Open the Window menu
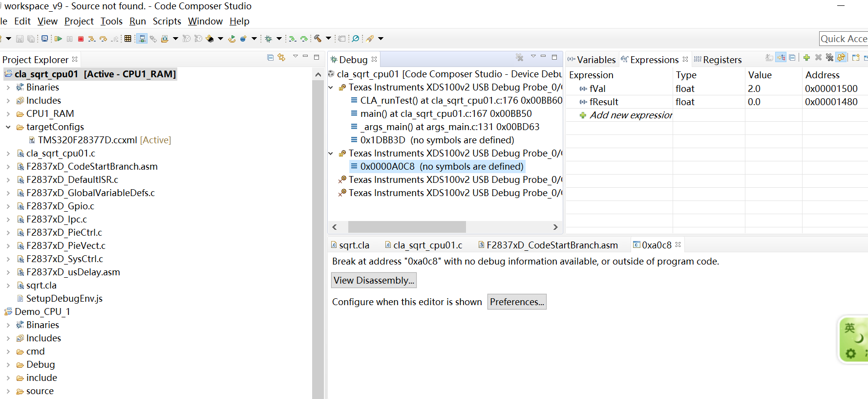This screenshot has height=399, width=868. point(205,21)
